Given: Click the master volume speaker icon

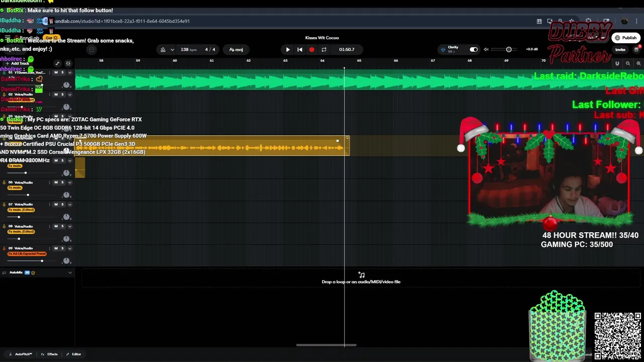Looking at the screenshot, I should 486,49.
